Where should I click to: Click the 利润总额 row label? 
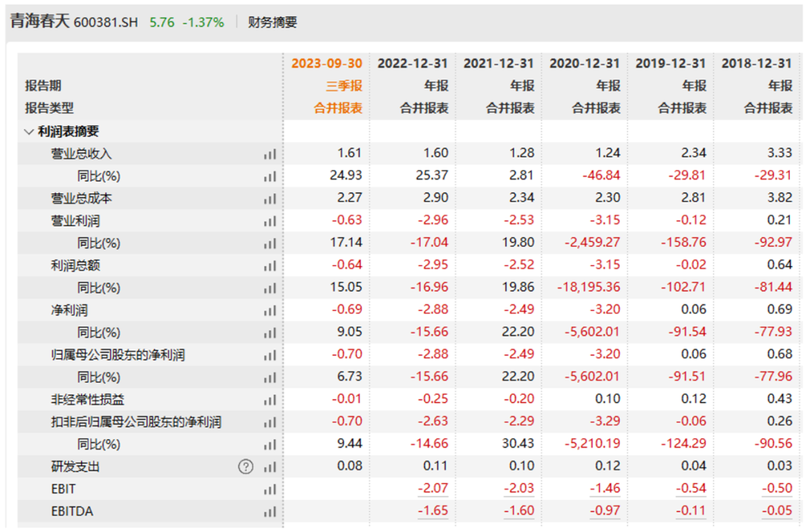click(x=76, y=266)
